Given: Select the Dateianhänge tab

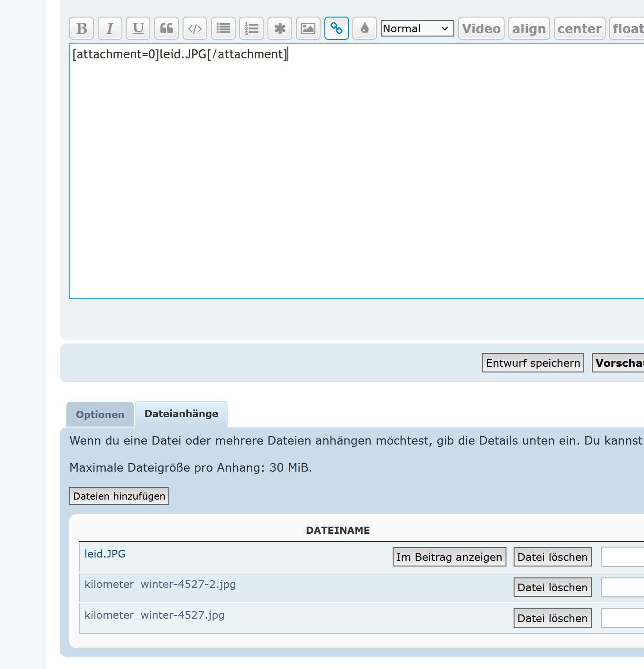Looking at the screenshot, I should click(x=181, y=414).
